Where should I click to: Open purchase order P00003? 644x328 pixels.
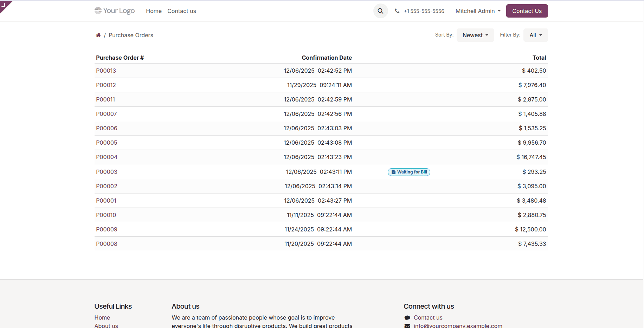(x=107, y=172)
